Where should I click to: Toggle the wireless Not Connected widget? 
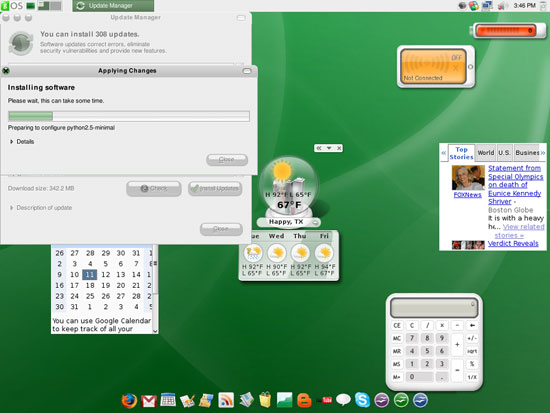[x=434, y=67]
